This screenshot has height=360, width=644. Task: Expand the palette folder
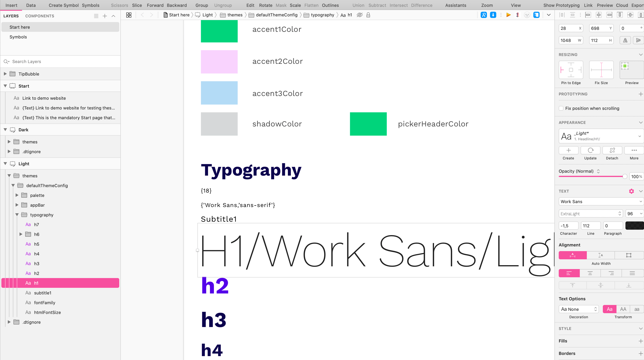click(17, 195)
